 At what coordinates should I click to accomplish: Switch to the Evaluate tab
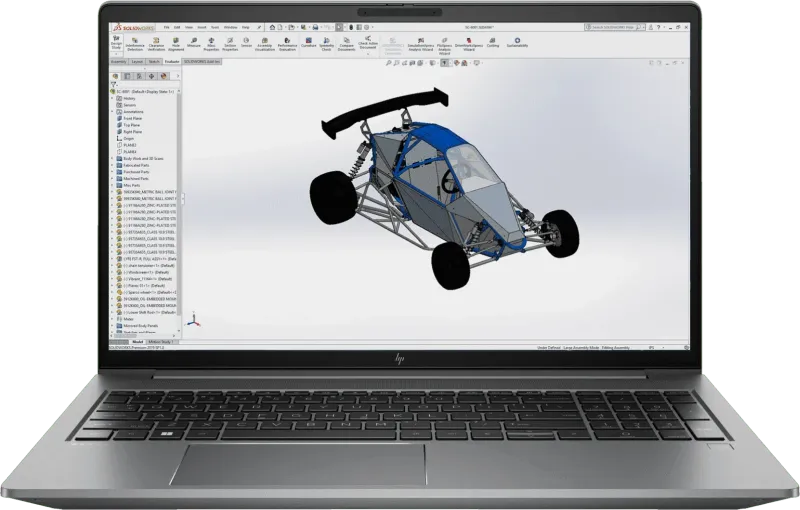[x=172, y=62]
